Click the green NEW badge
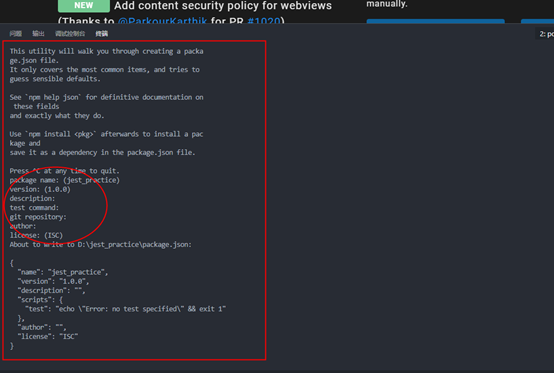 tap(84, 6)
